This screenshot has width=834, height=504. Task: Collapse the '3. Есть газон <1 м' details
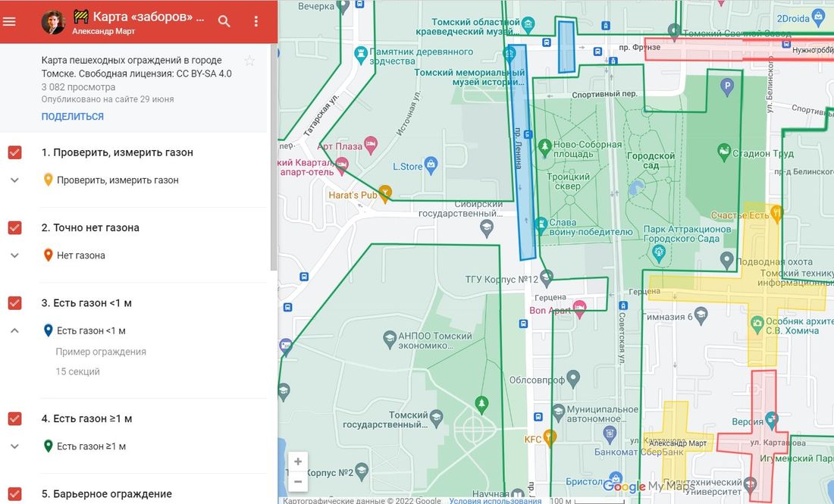point(14,330)
